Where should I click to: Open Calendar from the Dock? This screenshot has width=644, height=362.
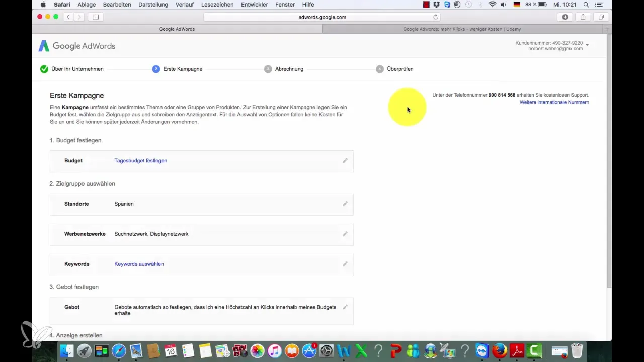[x=171, y=350]
